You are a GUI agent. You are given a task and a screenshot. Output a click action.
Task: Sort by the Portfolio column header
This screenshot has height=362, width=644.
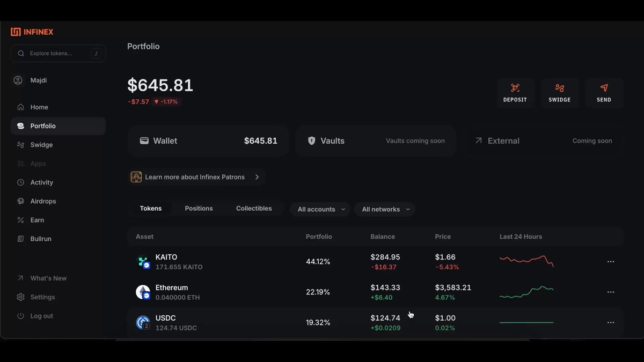(x=319, y=237)
